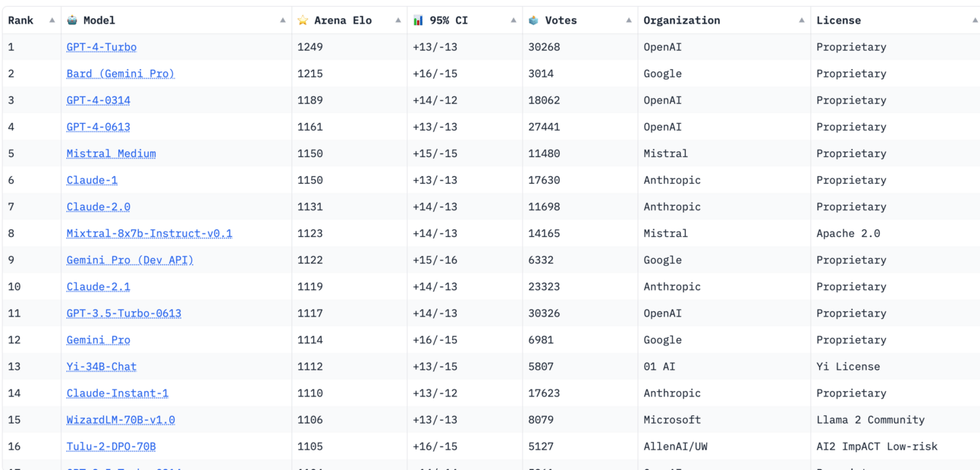Sort by Arena Elo arrow
The width and height of the screenshot is (980, 470).
point(398,21)
